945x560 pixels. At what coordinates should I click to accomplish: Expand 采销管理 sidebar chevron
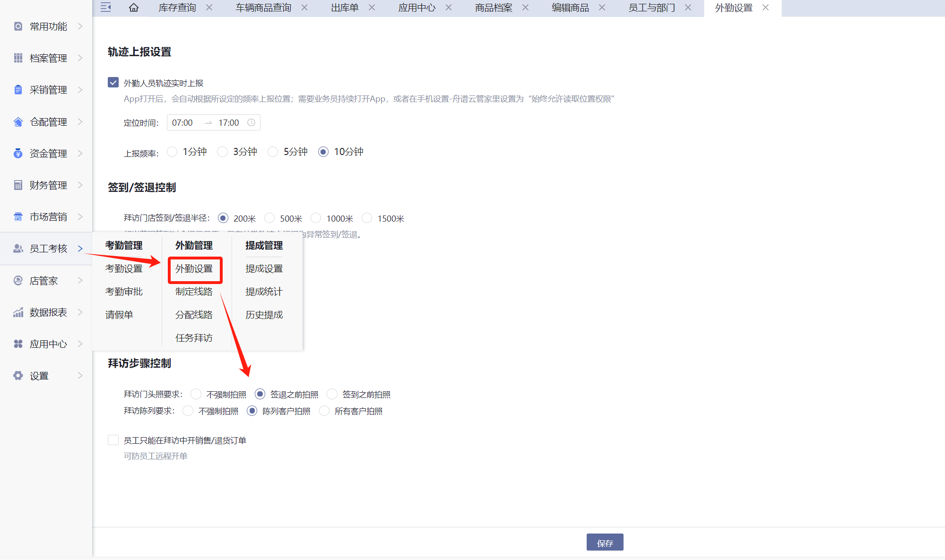coord(80,90)
